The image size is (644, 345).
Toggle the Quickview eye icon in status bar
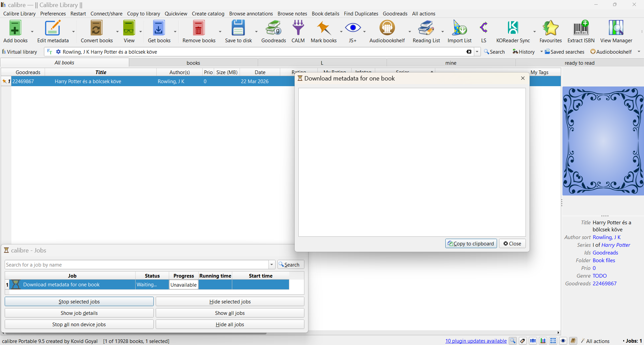pos(563,341)
